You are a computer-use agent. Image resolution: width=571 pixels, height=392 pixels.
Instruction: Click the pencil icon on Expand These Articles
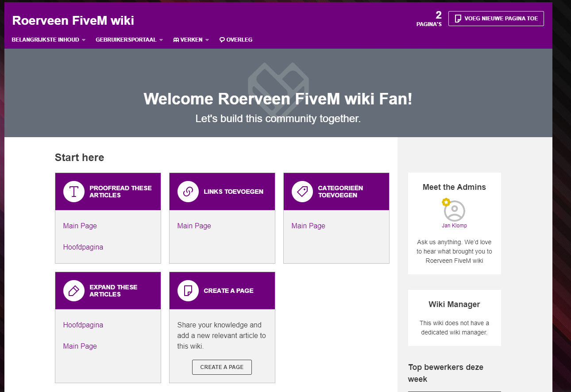pos(74,291)
